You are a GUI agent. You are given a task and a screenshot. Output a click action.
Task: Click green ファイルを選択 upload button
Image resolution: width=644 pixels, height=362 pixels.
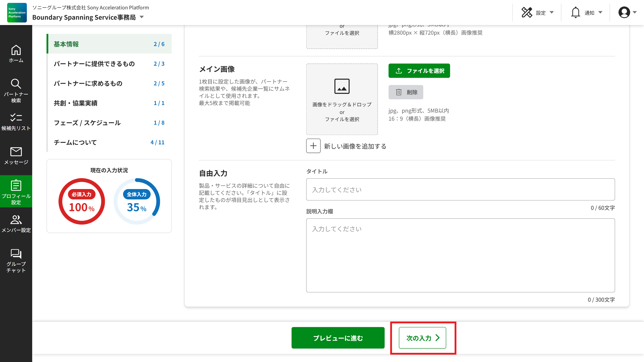click(419, 71)
